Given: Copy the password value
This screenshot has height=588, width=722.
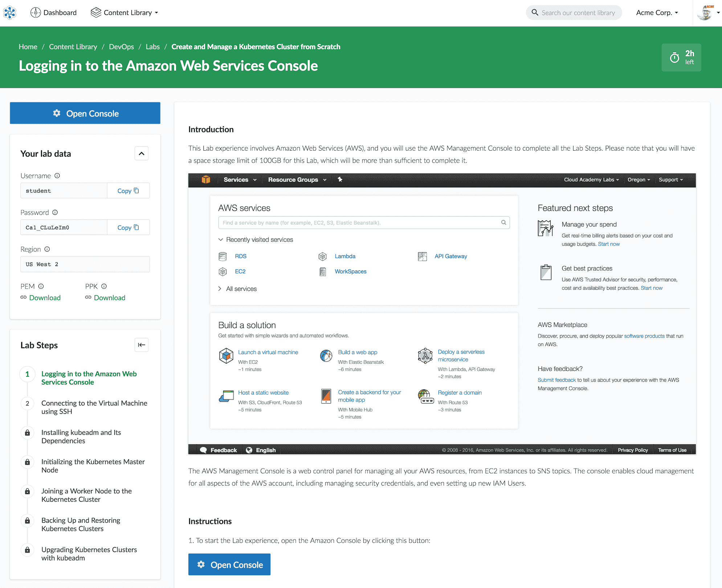Looking at the screenshot, I should pyautogui.click(x=128, y=228).
